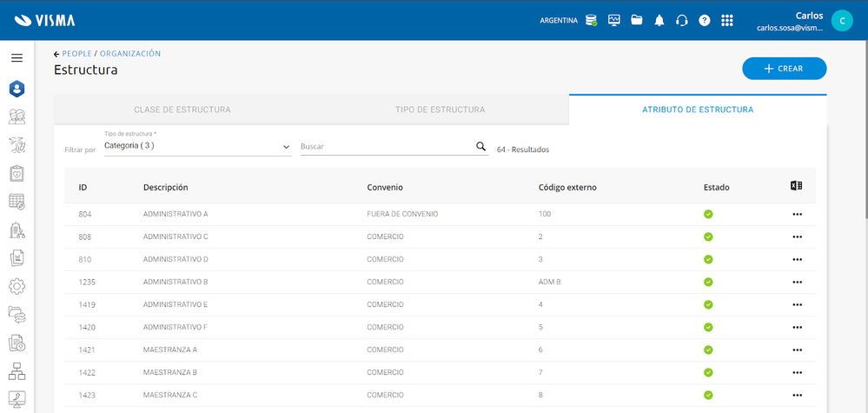Open the hamburger navigation menu
This screenshot has width=868, height=413.
[x=17, y=58]
